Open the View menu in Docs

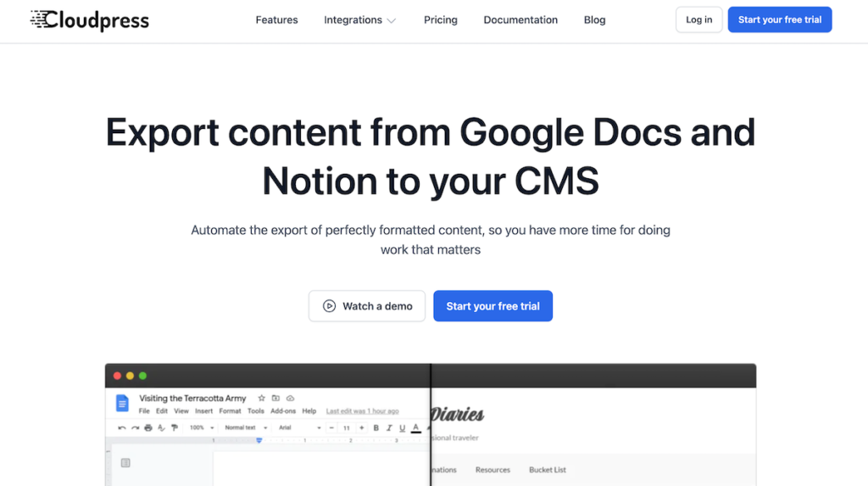coord(181,411)
